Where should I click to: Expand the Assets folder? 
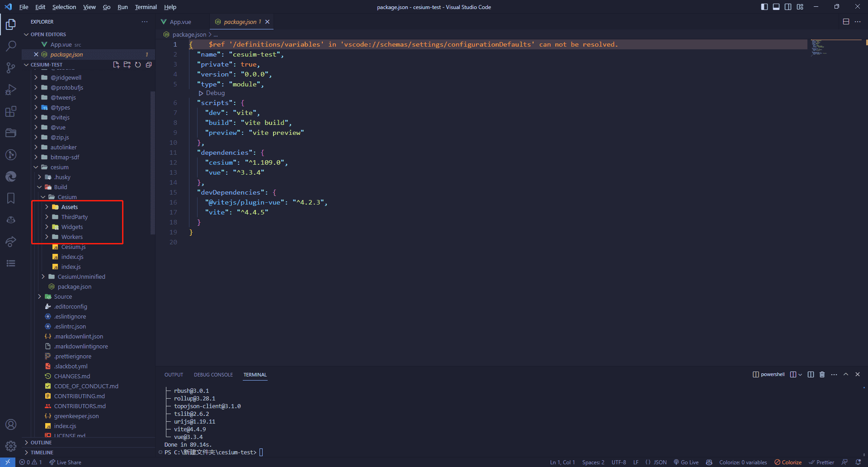[x=70, y=207]
